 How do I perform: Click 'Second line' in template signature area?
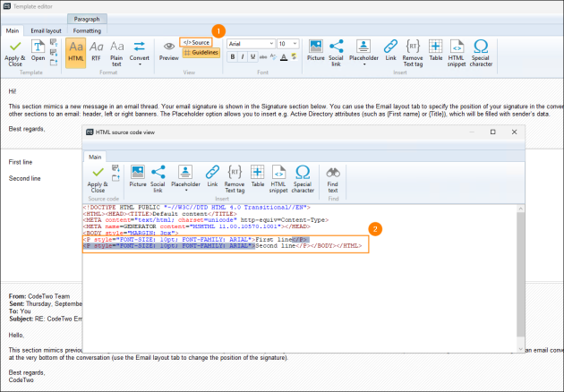pos(24,178)
